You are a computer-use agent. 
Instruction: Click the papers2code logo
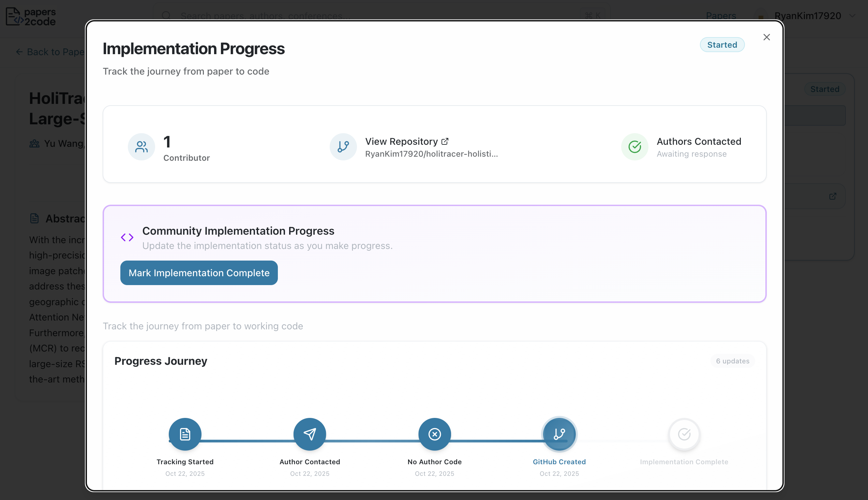(31, 16)
